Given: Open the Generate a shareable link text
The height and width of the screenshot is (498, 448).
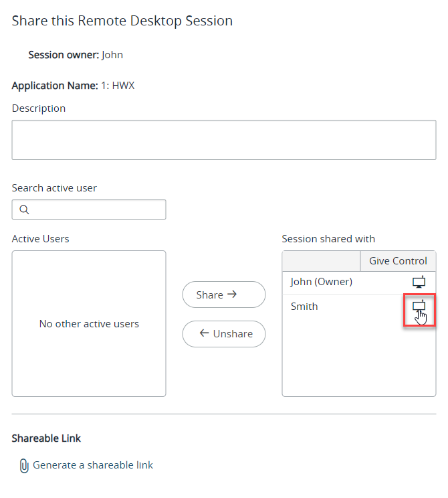Looking at the screenshot, I should (93, 465).
